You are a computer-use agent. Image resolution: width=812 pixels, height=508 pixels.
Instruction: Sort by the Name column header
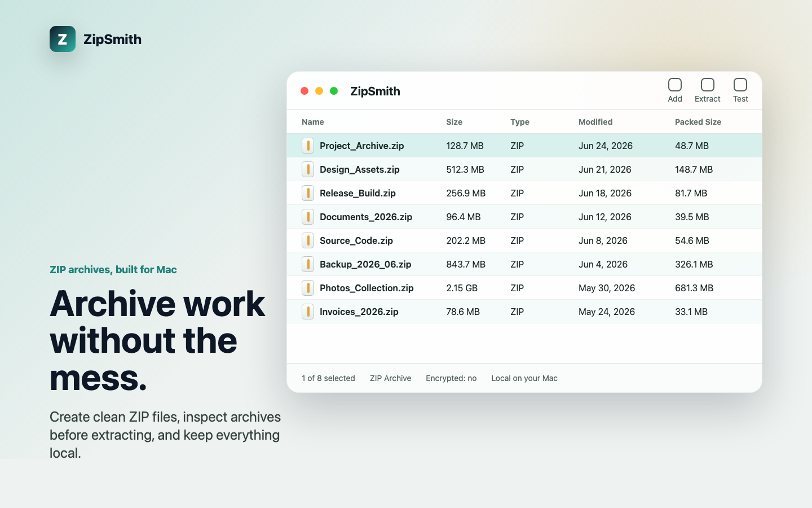click(313, 122)
